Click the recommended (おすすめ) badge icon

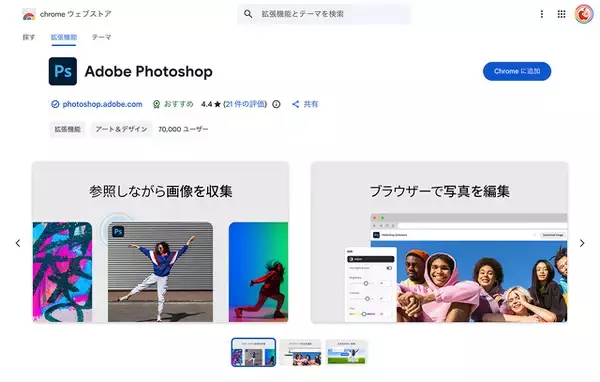pyautogui.click(x=156, y=104)
